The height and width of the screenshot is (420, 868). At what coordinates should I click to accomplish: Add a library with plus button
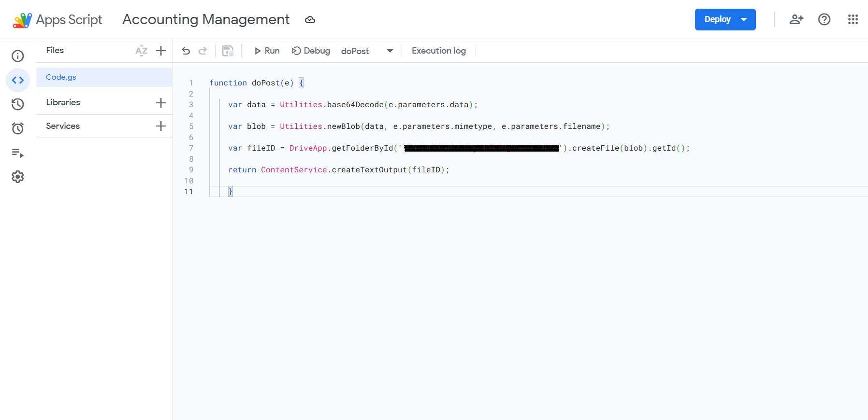[161, 103]
